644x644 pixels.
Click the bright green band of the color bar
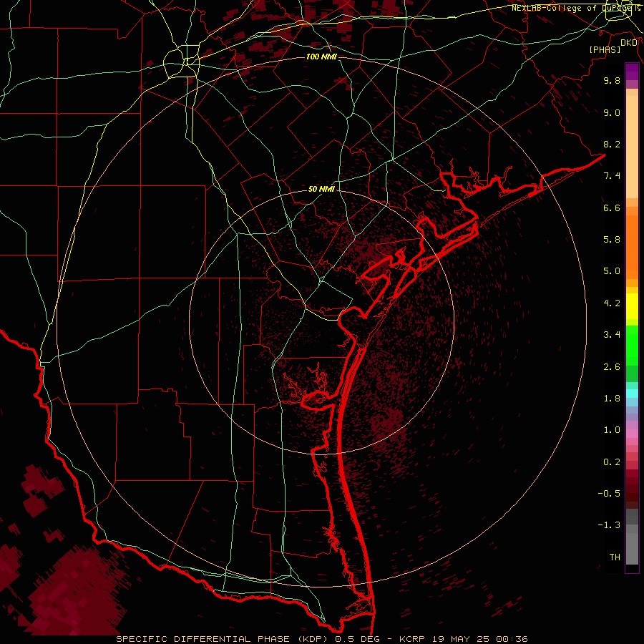(x=632, y=346)
